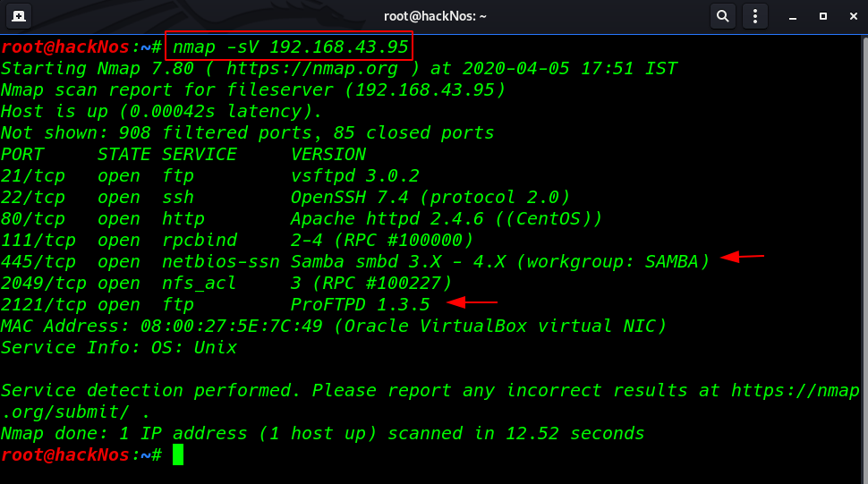This screenshot has height=484, width=868.
Task: Click the 80/tcp port entry
Action: click(x=32, y=219)
